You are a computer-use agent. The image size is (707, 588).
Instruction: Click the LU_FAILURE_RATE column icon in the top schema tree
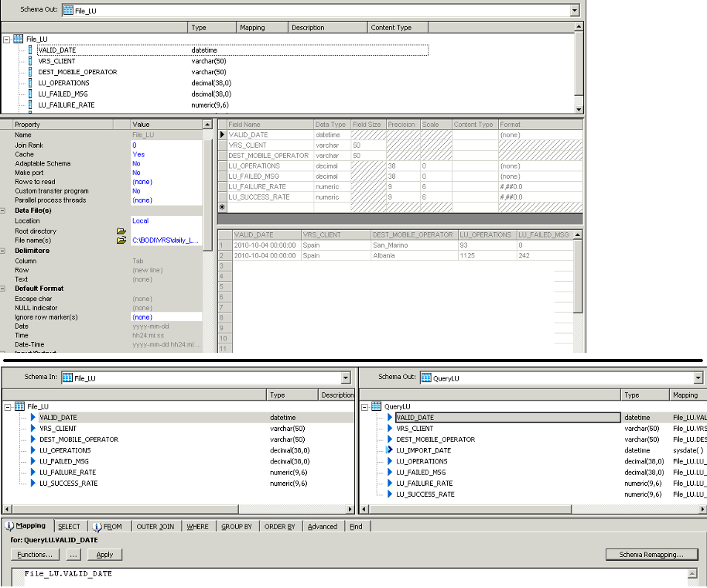pos(30,104)
